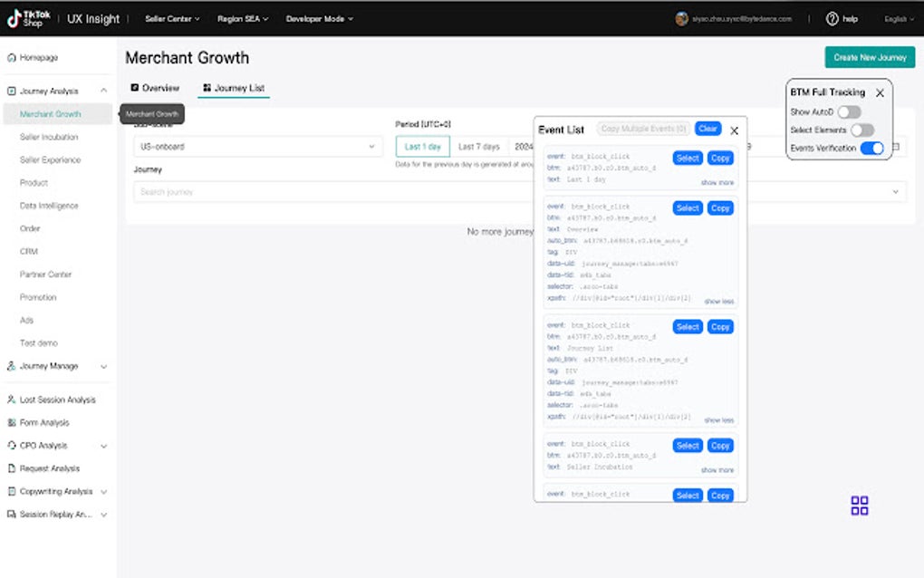Click the purple grid icon at bottom right
Screen dimensions: 924x578
(859, 506)
